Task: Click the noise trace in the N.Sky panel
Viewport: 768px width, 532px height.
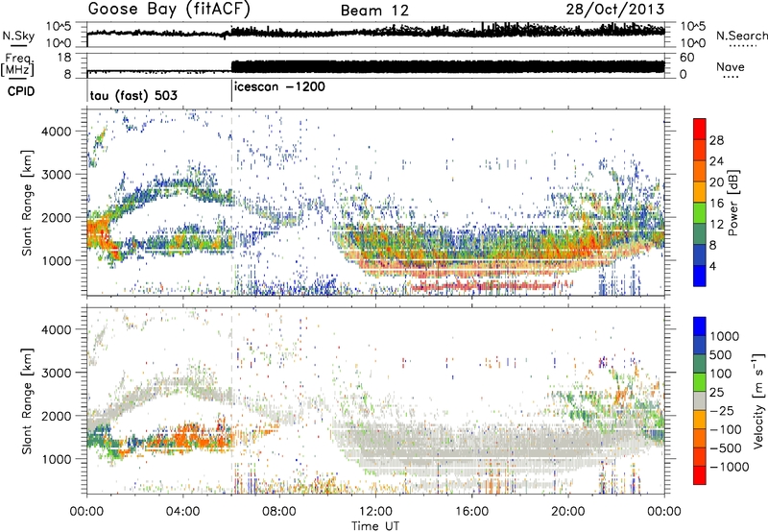Action: 375,33
